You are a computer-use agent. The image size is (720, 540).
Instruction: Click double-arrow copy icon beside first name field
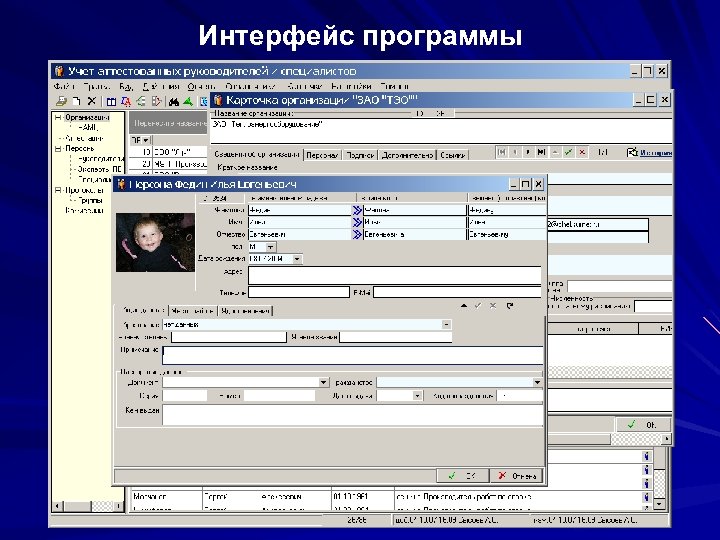pos(357,222)
